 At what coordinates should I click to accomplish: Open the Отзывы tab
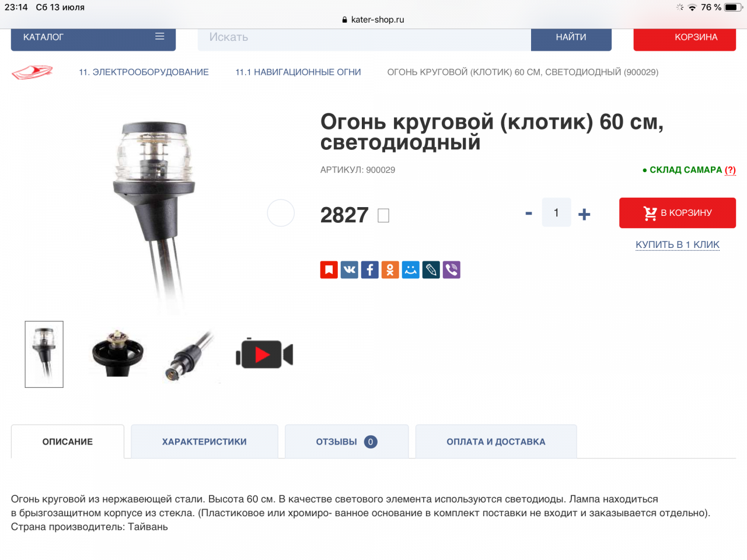coord(347,442)
